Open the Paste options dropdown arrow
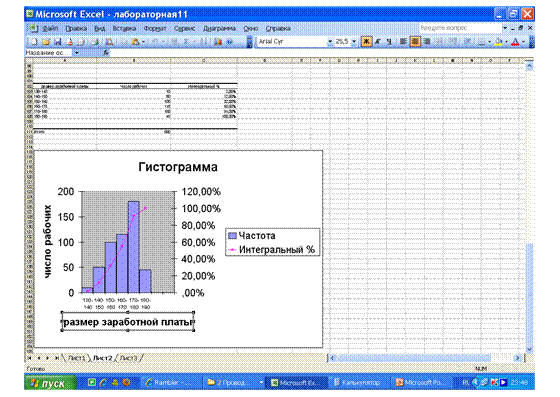 click(x=143, y=42)
